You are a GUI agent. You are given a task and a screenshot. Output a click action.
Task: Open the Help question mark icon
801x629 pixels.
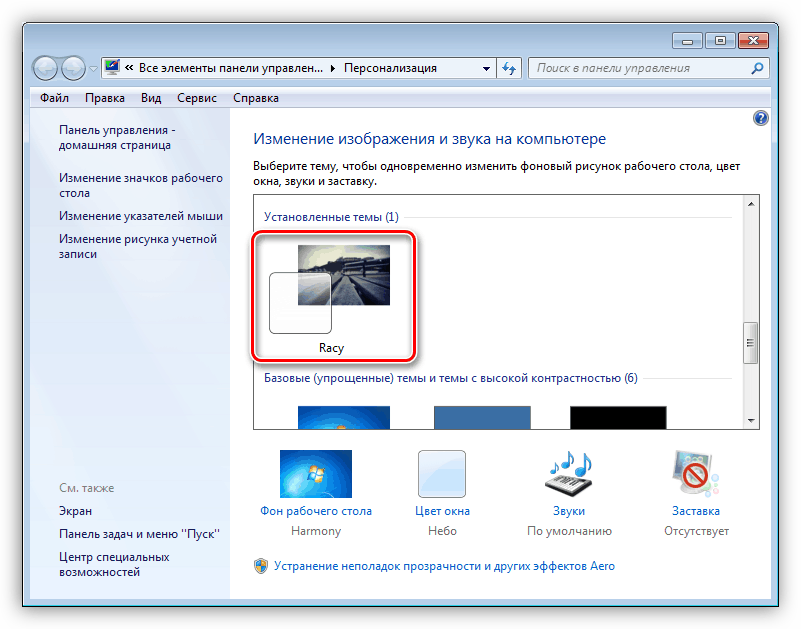[x=761, y=119]
